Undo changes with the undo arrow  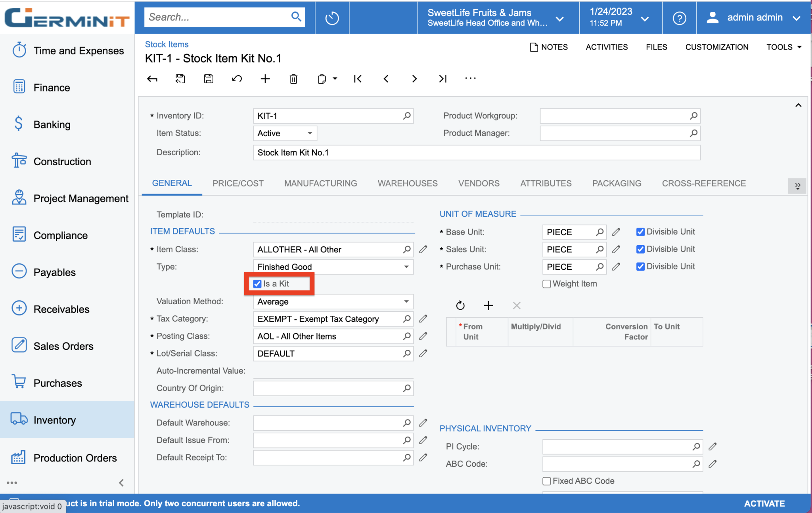pyautogui.click(x=237, y=78)
